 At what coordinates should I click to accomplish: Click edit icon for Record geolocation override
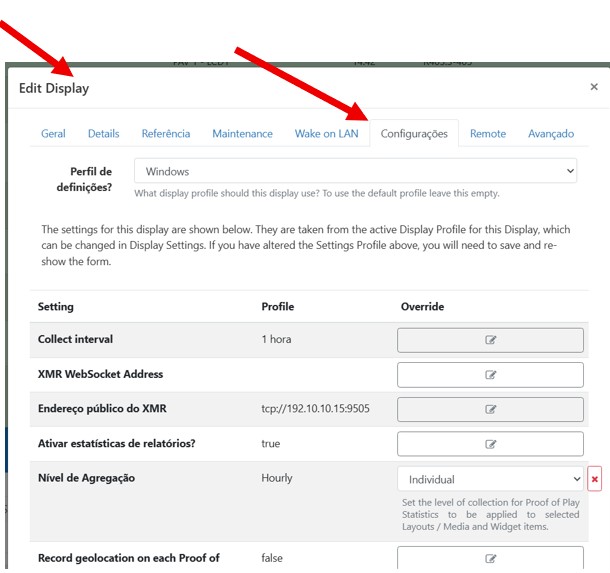(490, 559)
